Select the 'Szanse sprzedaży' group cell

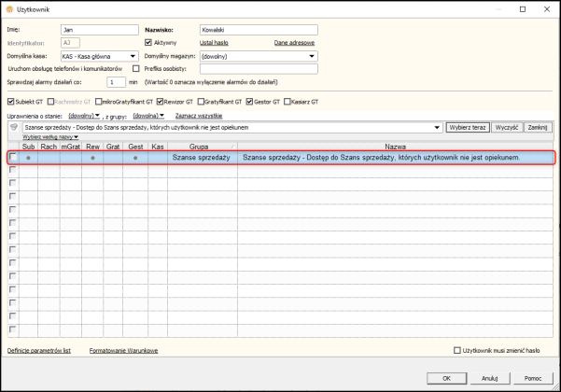[x=203, y=158]
